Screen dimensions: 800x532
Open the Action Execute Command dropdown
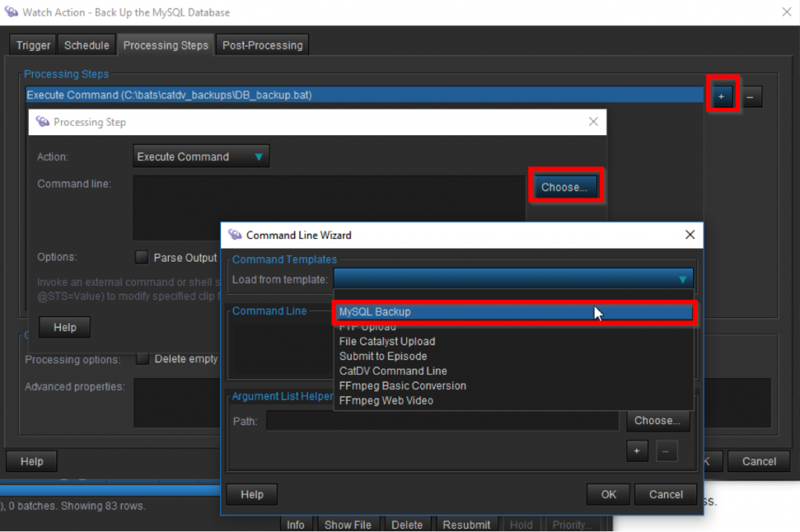201,157
